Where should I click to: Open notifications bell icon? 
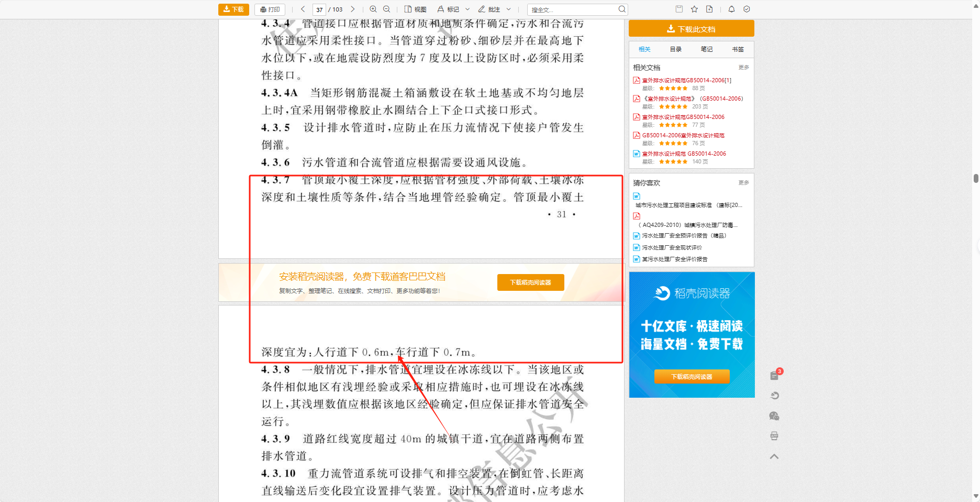click(731, 9)
